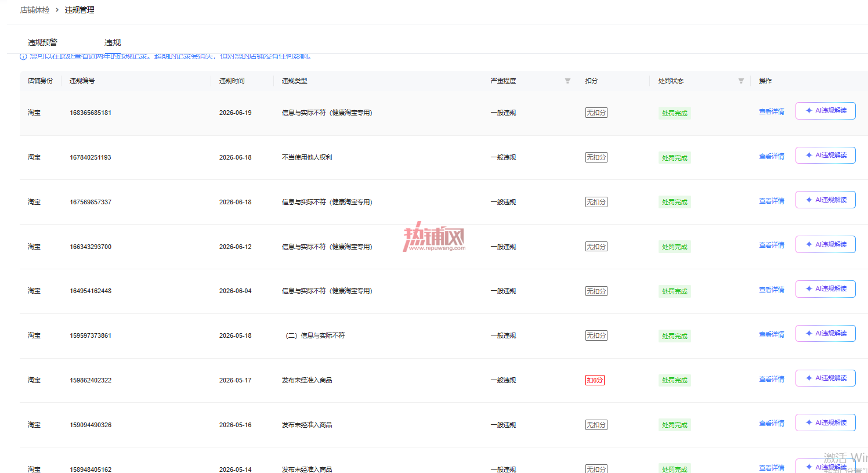Open 查看详情 for violation 159094490326
868x473 pixels.
[x=771, y=423]
